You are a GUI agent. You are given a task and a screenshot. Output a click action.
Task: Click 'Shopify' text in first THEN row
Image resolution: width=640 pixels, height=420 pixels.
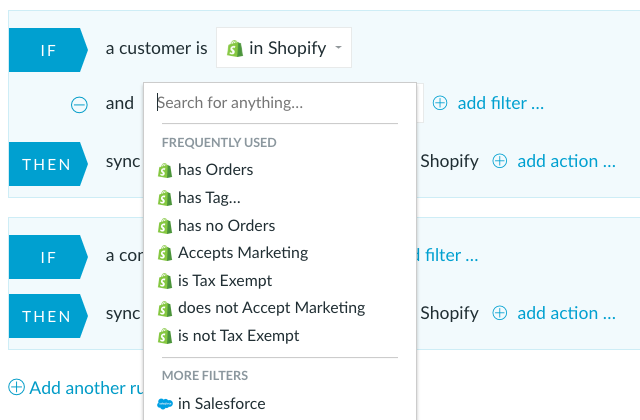click(449, 161)
